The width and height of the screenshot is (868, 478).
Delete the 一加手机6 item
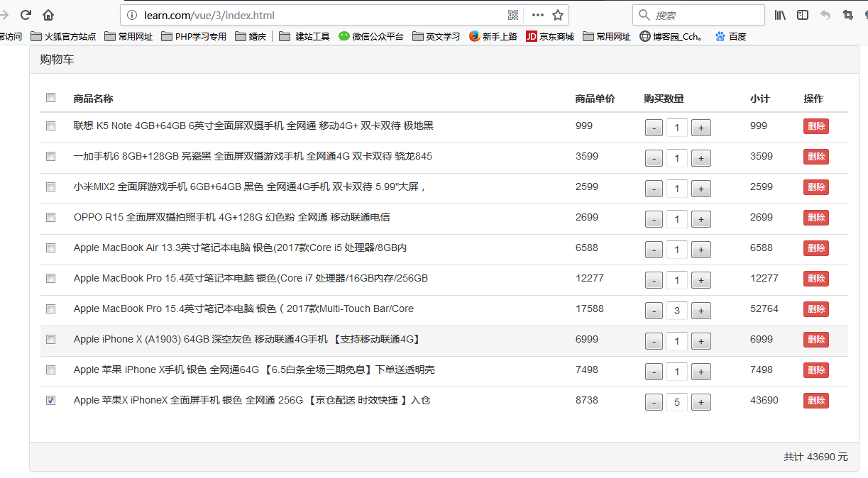816,157
